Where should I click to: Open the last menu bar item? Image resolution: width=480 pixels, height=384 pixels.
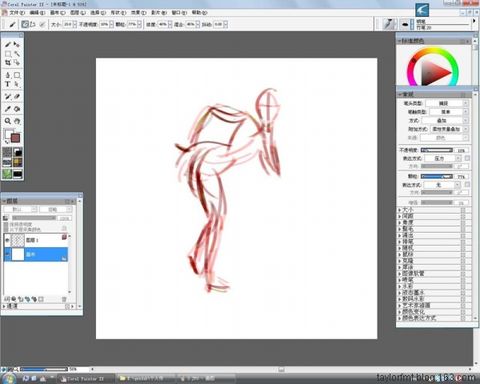click(199, 12)
